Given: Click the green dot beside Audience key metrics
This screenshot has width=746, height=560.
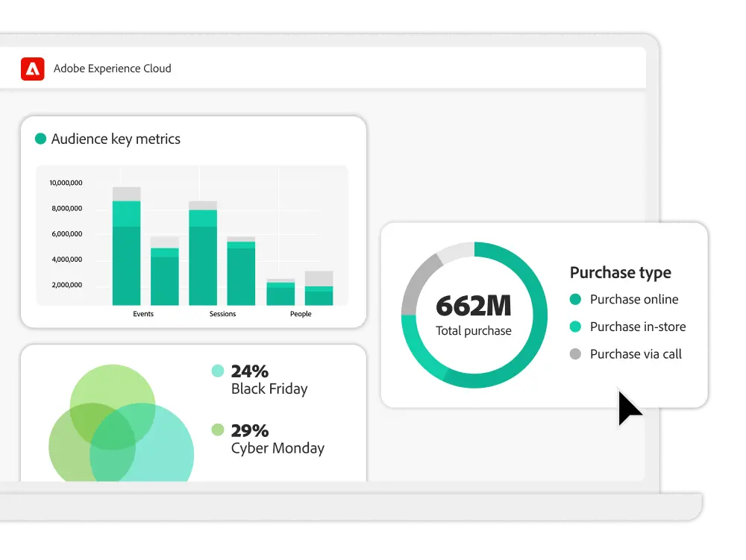Looking at the screenshot, I should click(41, 139).
